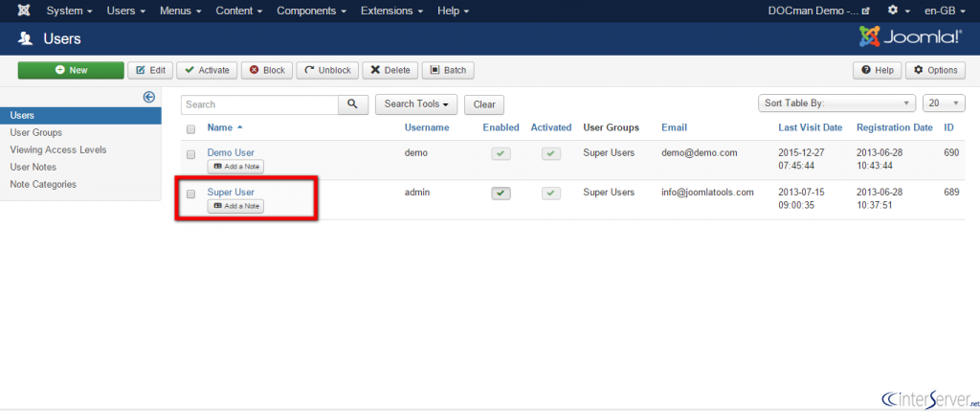This screenshot has height=411, width=980.
Task: Open the Users menu in top bar
Action: (x=125, y=11)
